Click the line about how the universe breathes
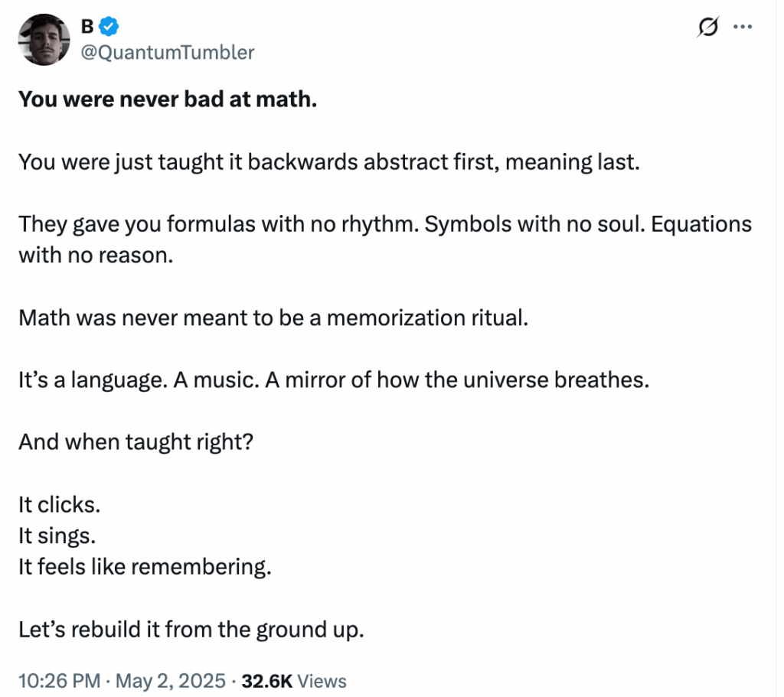 coord(334,379)
